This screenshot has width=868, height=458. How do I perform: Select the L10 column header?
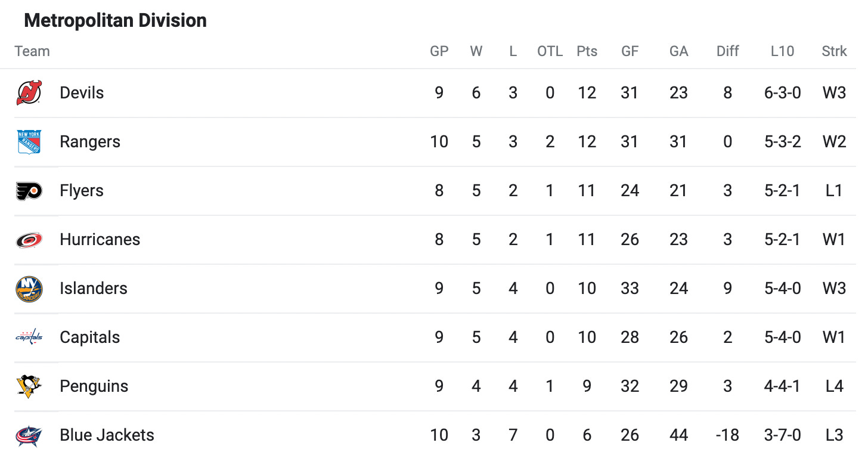(782, 51)
